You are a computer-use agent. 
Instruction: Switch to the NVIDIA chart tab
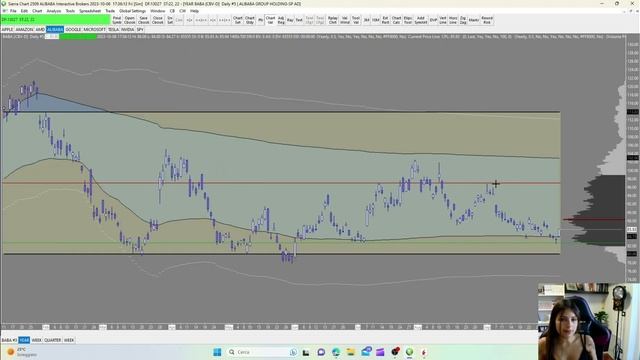coord(128,29)
